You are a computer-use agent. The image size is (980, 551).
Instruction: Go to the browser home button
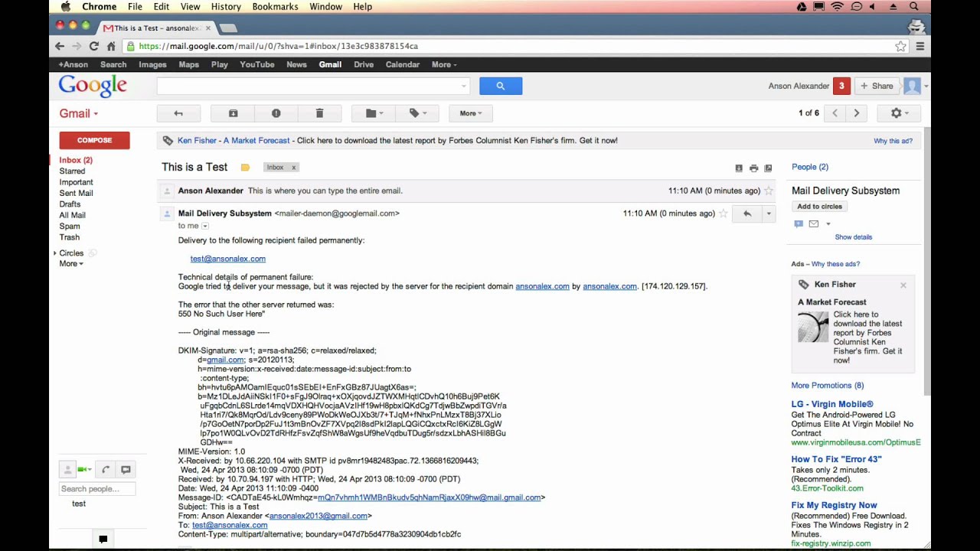point(111,46)
